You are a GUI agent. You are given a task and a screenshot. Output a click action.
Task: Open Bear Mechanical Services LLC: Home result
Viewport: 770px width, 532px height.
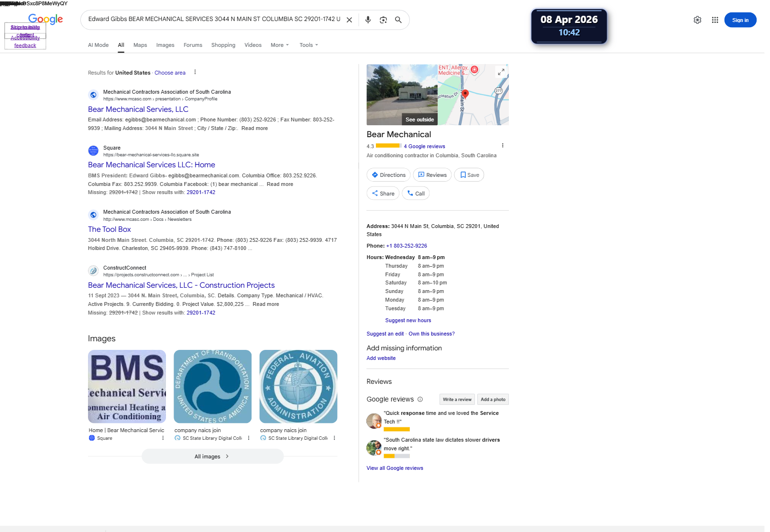[x=152, y=165]
